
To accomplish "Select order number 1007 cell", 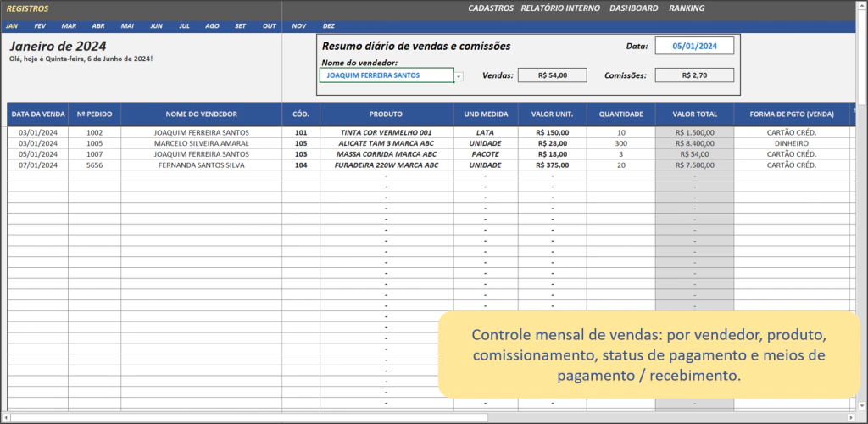I will pos(95,153).
